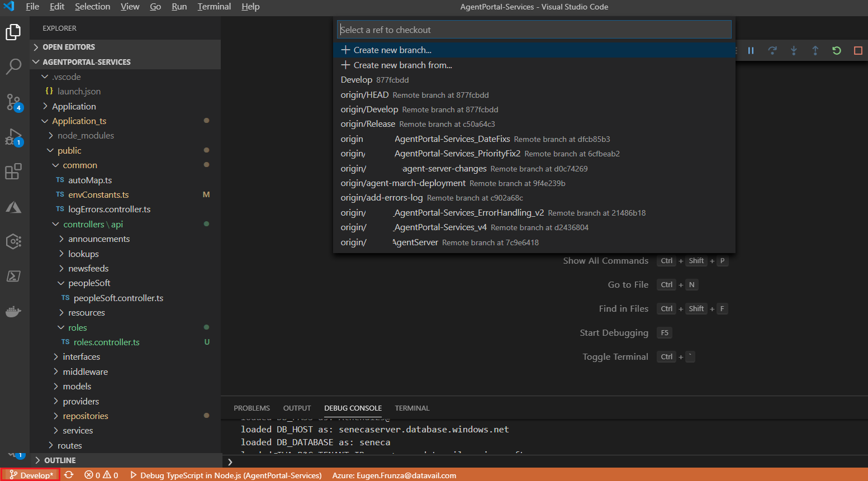Open envConstants.ts file

[125, 194]
